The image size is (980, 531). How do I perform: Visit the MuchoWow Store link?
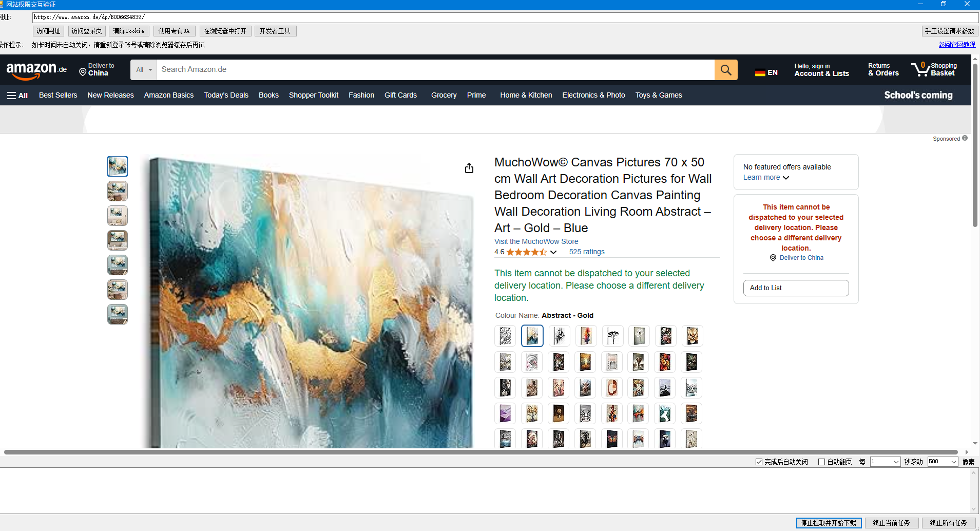tap(536, 241)
